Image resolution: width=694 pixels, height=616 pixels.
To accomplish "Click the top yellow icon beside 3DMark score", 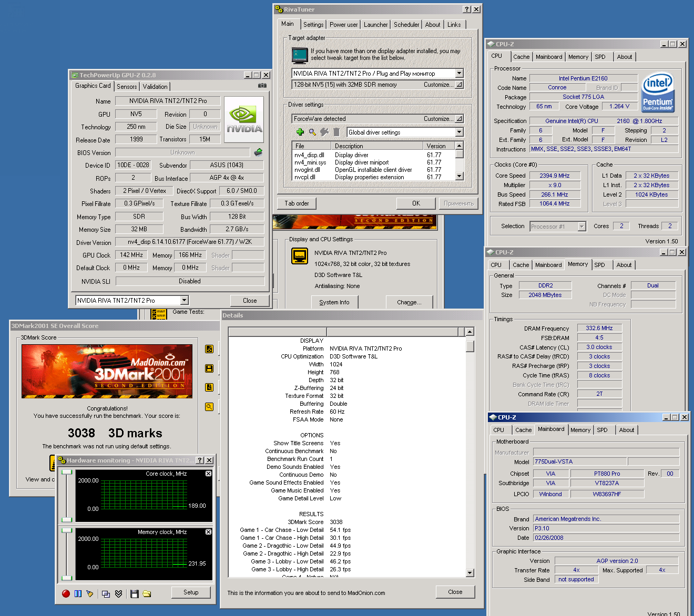I will (209, 349).
